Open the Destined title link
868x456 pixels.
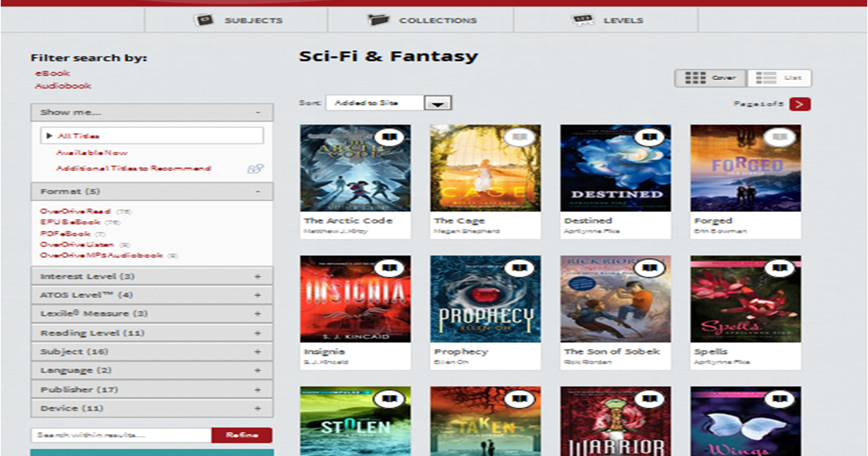tap(588, 220)
